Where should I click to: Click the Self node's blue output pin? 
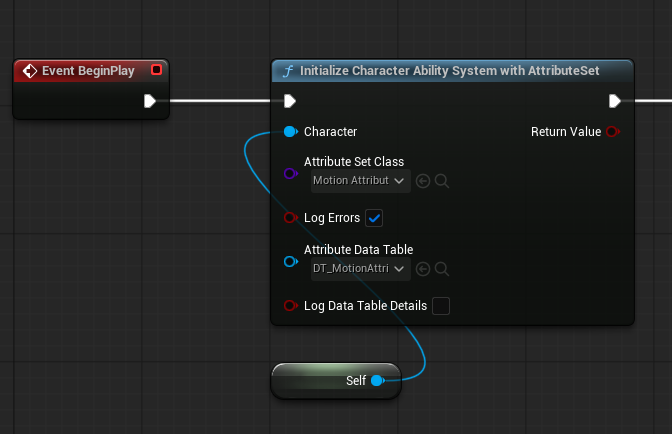pyautogui.click(x=377, y=381)
